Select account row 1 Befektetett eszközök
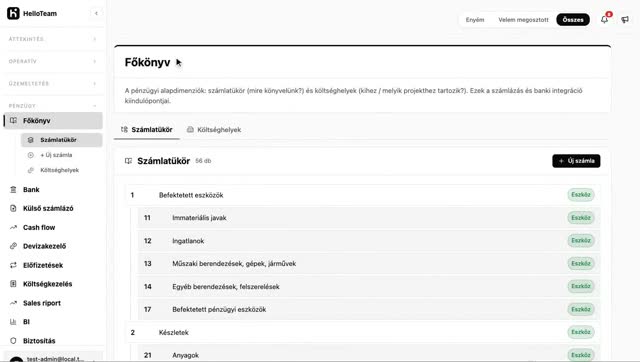640x362 pixels. (x=362, y=195)
